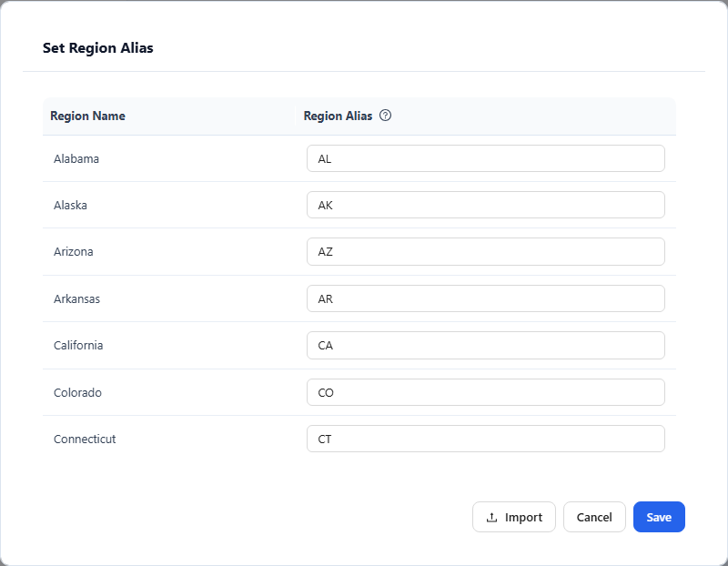Image resolution: width=728 pixels, height=566 pixels.
Task: Select the Colorado alias input box
Action: (486, 392)
